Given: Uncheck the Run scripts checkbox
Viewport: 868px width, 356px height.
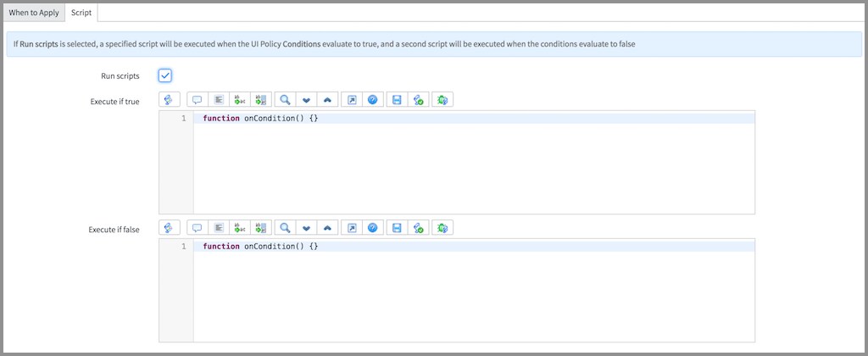Looking at the screenshot, I should 165,75.
